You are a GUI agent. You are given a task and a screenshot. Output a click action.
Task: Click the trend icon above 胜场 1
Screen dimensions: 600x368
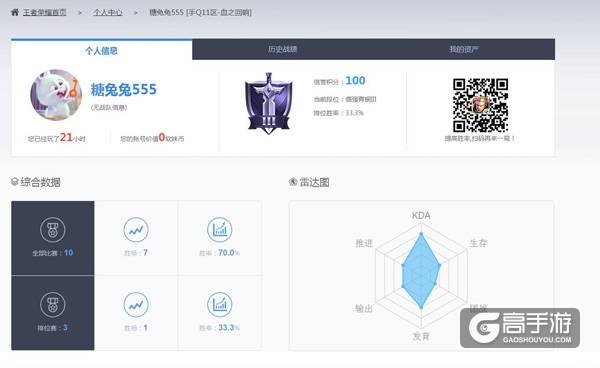(136, 305)
